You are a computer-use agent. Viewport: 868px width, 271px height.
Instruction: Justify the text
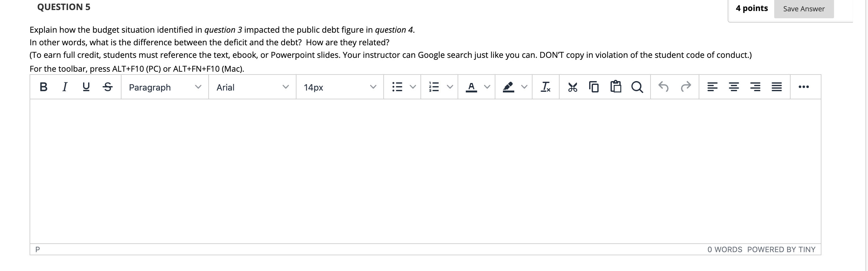tap(777, 87)
